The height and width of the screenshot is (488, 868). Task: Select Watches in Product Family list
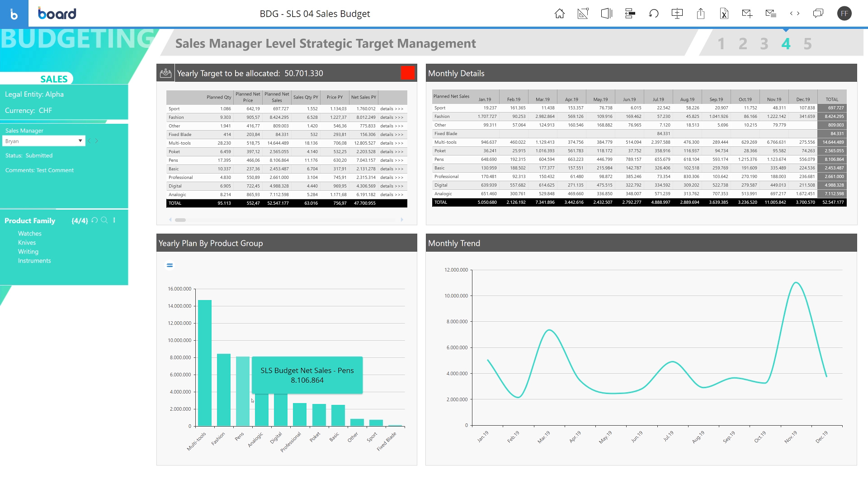(x=30, y=234)
